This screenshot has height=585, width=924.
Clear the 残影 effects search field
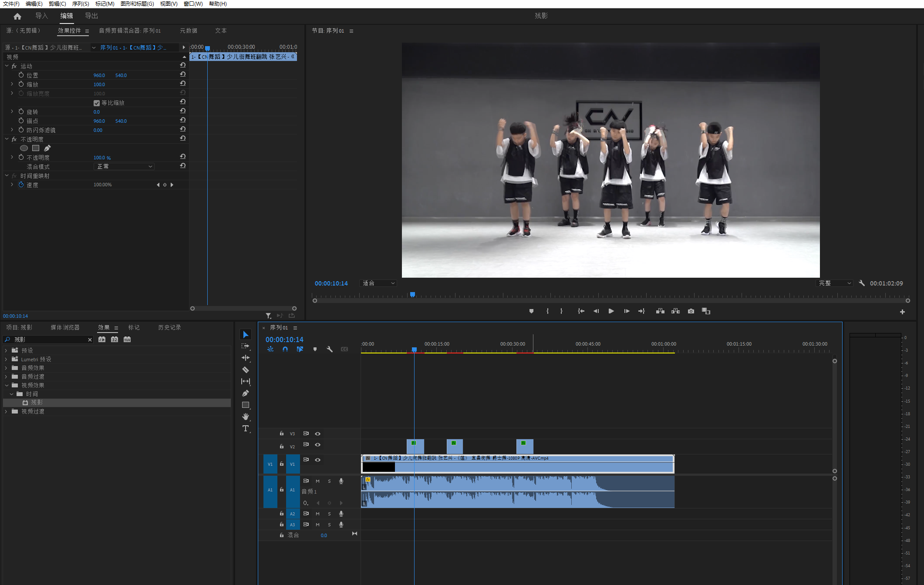(90, 340)
